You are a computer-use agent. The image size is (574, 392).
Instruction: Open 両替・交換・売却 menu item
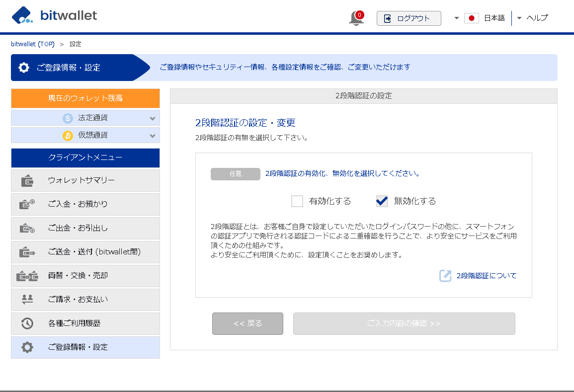85,276
